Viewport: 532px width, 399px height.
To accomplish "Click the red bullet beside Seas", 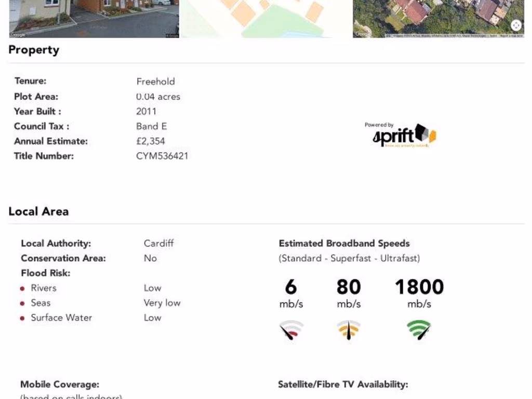I will pyautogui.click(x=22, y=303).
